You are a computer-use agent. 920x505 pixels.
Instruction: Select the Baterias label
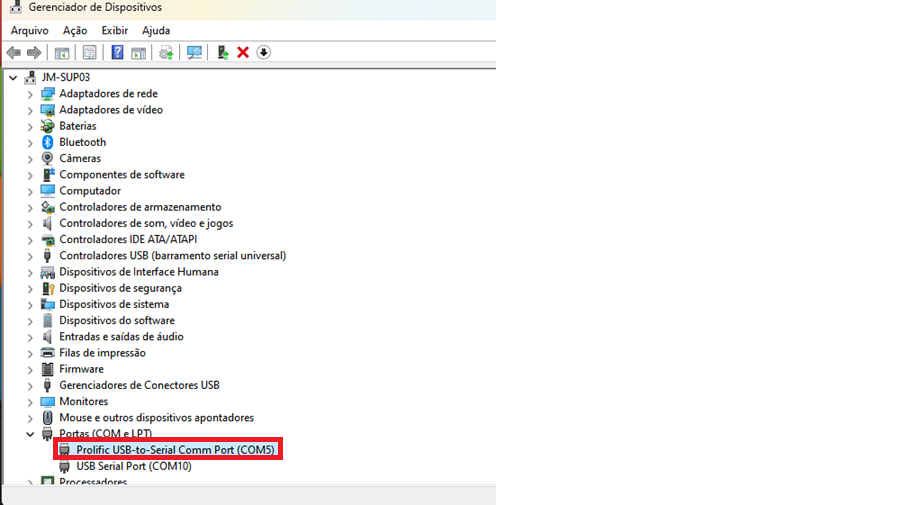pyautogui.click(x=77, y=126)
